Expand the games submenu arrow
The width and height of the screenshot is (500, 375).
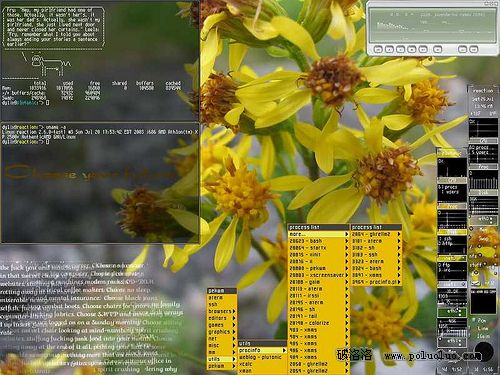click(x=234, y=325)
